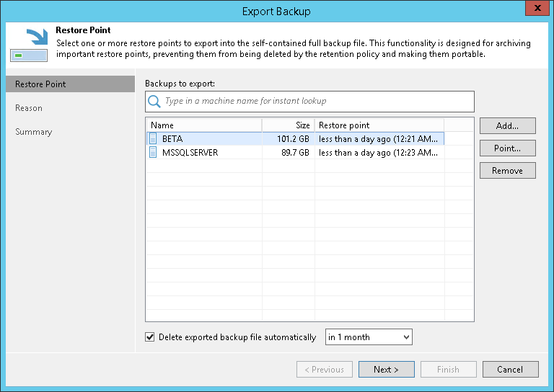Sort backups by Size column header
554x392 pixels.
(288, 125)
